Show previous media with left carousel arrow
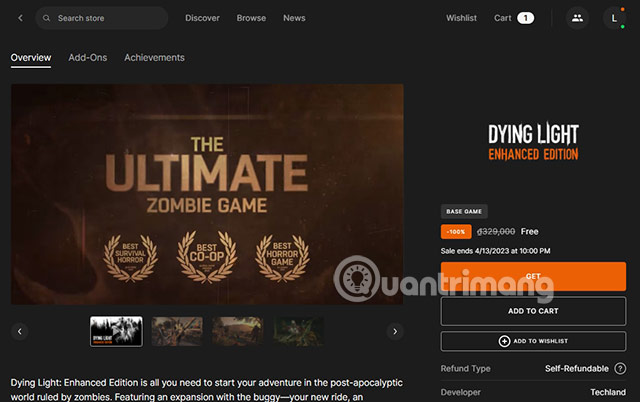 tap(20, 331)
